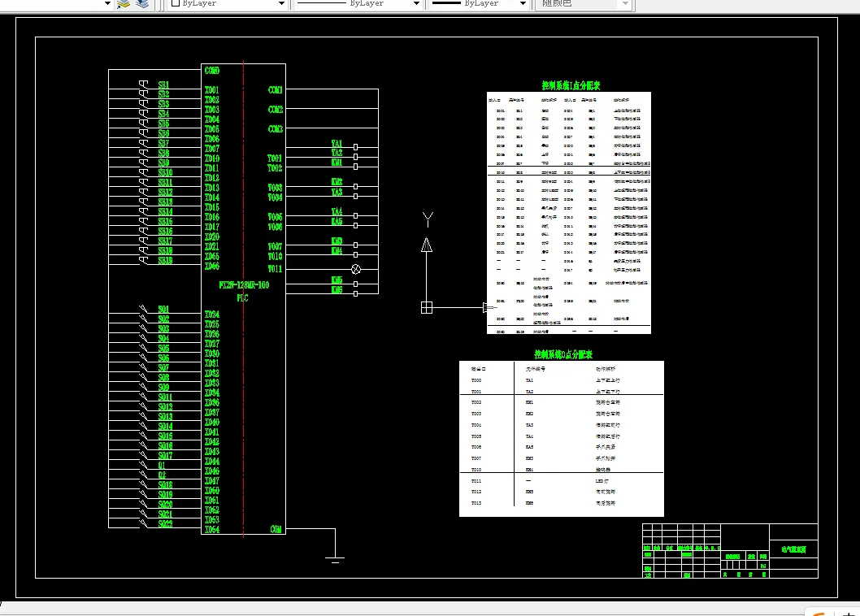Open the color control ByLayer dropdown
The height and width of the screenshot is (616, 860).
pyautogui.click(x=282, y=3)
